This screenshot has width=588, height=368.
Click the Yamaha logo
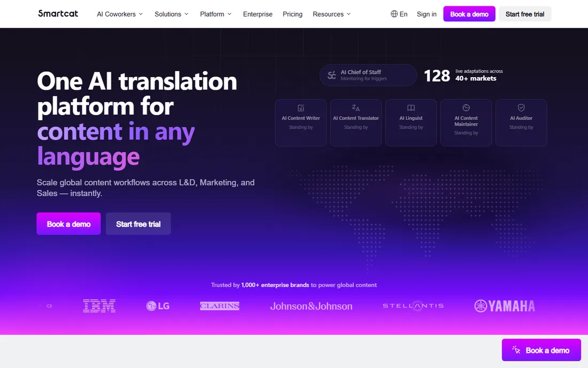click(505, 306)
